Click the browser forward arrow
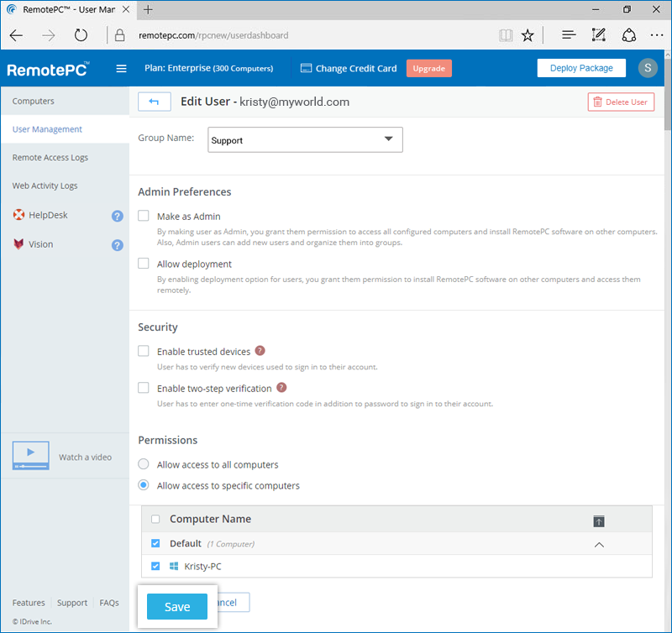Viewport: 672px width, 633px height. click(49, 35)
